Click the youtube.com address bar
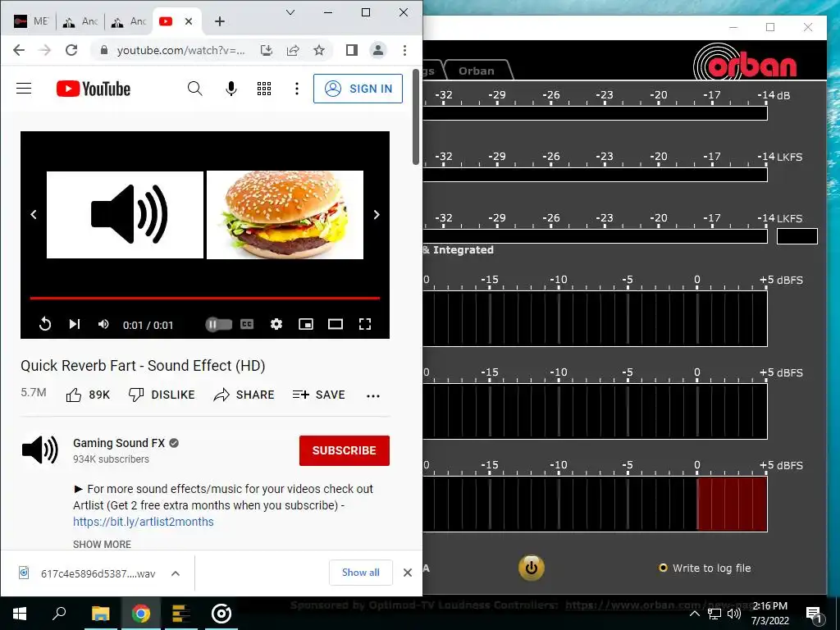Viewport: 840px width, 630px height. [181, 50]
